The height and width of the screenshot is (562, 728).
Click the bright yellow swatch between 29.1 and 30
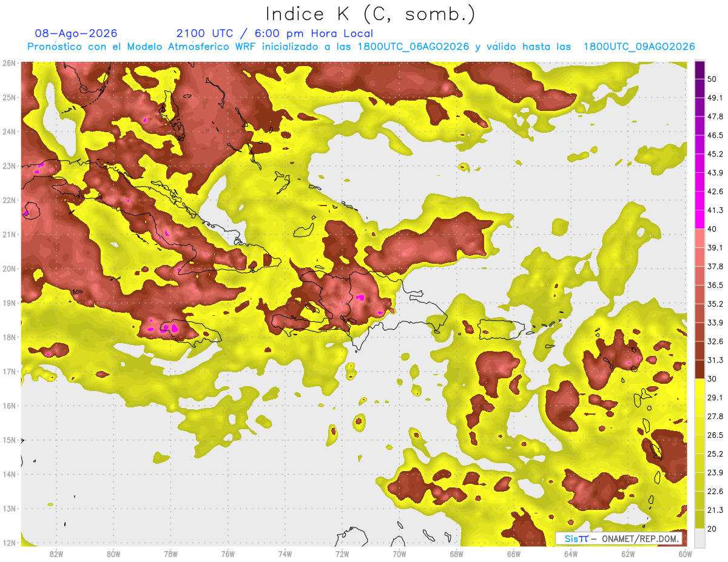coord(700,388)
